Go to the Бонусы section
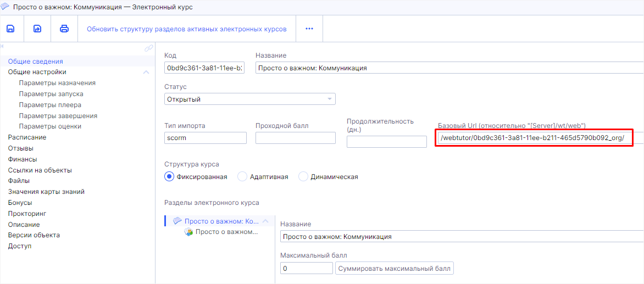The image size is (644, 284). (20, 203)
